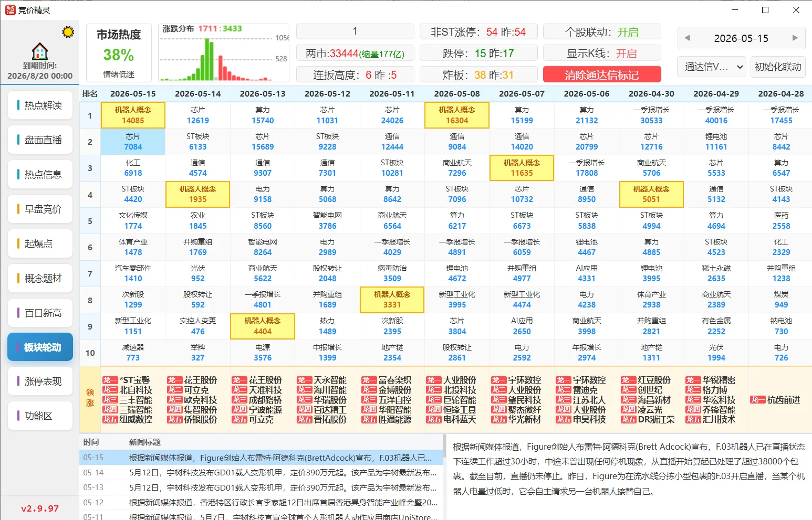
Task: Select 机器人概念 14085 cell on 05-15
Action: [133, 115]
